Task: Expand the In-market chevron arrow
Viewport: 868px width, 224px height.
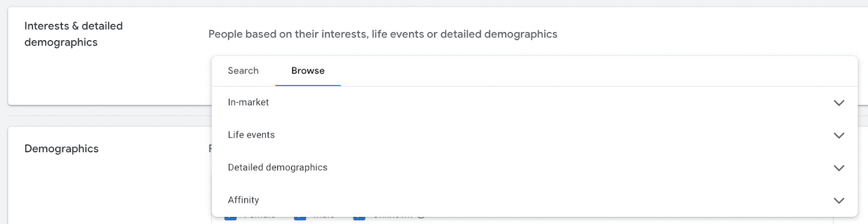Action: 839,103
